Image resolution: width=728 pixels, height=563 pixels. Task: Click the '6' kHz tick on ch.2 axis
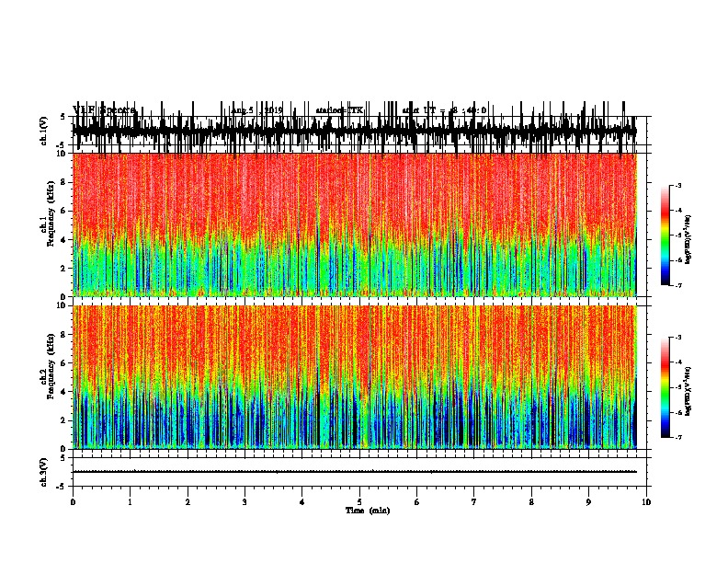(x=64, y=362)
